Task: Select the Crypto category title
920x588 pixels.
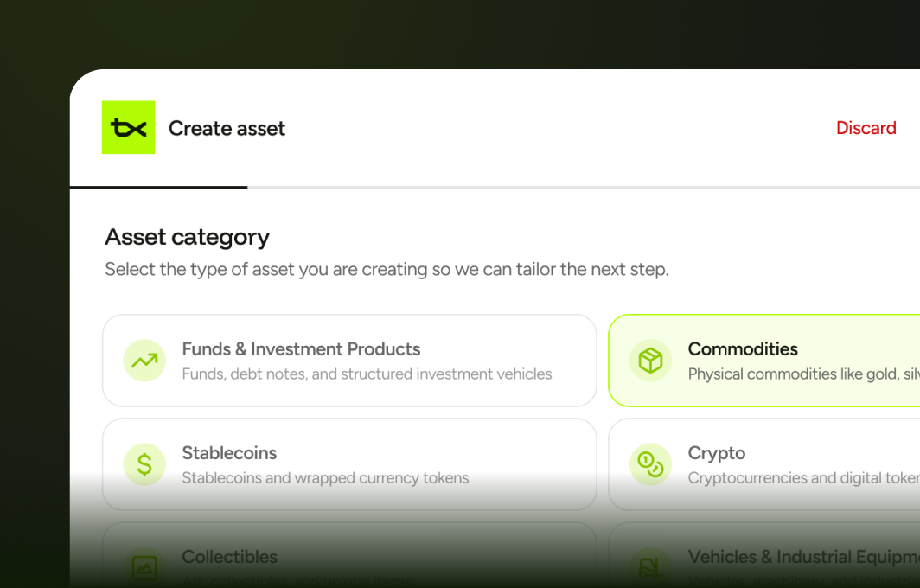Action: [717, 453]
